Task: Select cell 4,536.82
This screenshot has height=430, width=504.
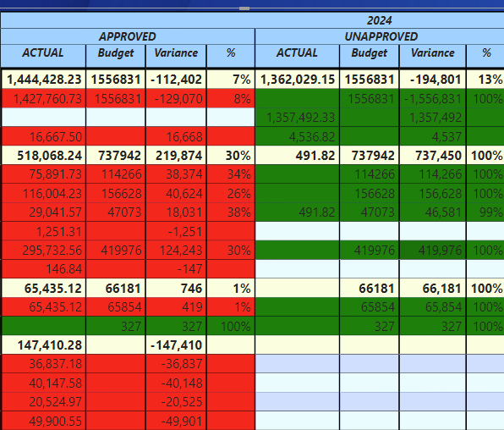Action: (x=298, y=136)
